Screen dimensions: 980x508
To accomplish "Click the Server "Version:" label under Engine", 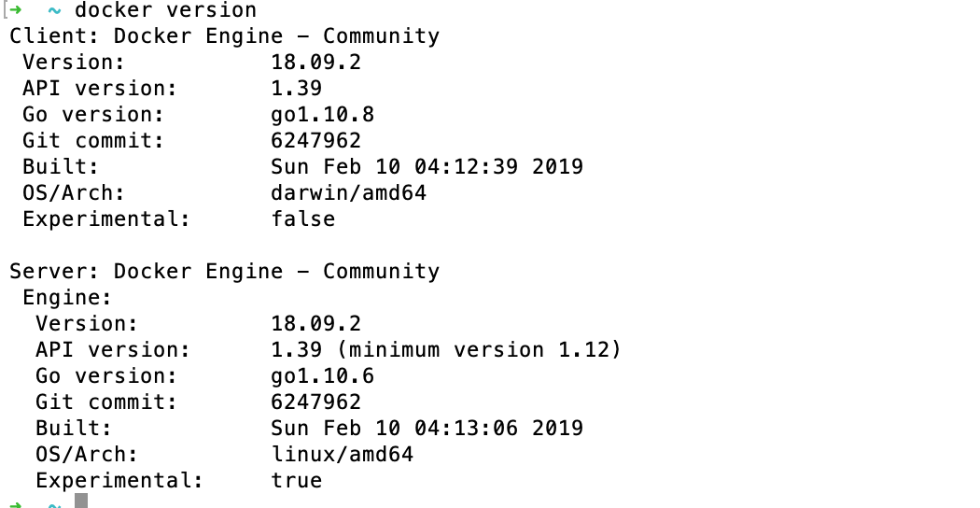I will [x=87, y=324].
